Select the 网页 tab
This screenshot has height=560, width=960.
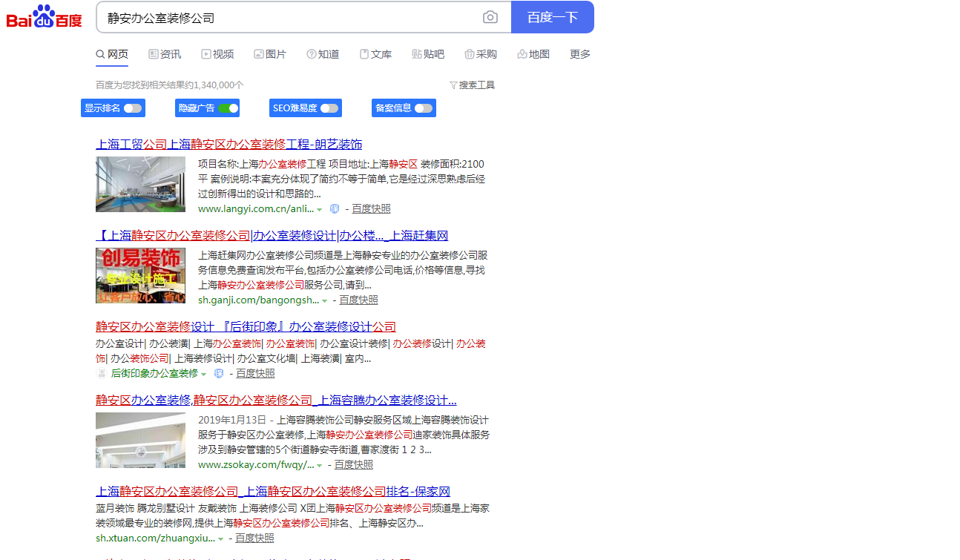(112, 54)
